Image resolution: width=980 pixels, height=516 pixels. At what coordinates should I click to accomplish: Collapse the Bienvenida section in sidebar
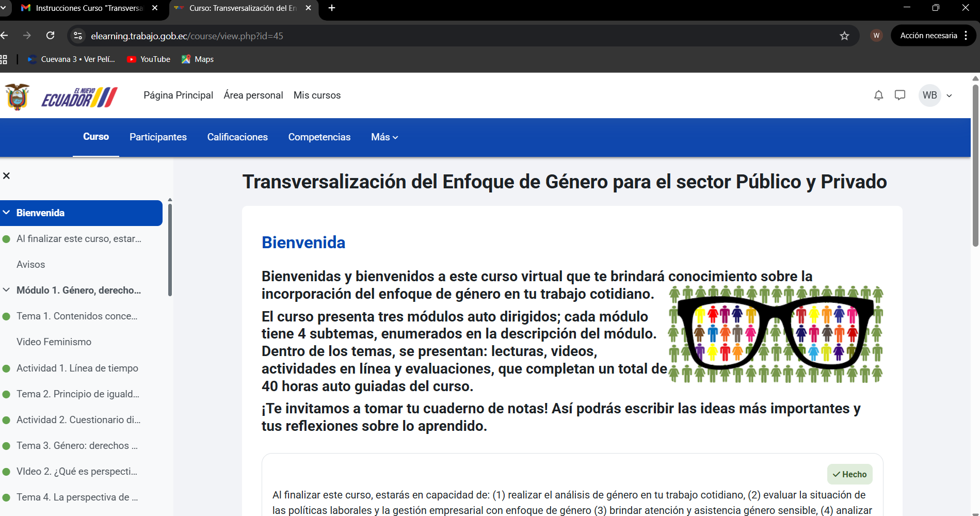coord(7,213)
